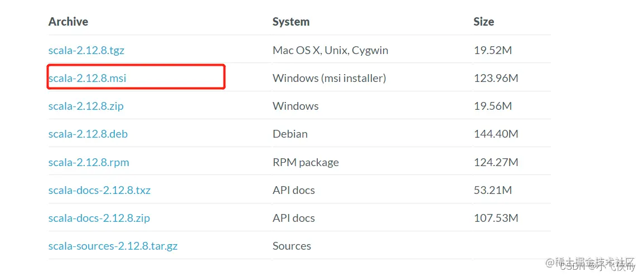The width and height of the screenshot is (644, 277).
Task: Click the scala-2.12.8.rpm link
Action: click(x=89, y=163)
